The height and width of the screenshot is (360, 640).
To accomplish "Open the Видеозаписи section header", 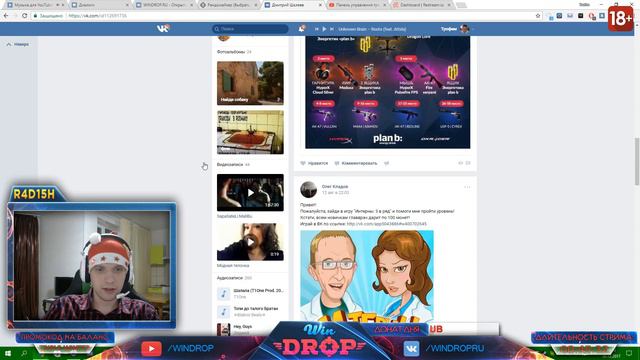I will tap(233, 164).
